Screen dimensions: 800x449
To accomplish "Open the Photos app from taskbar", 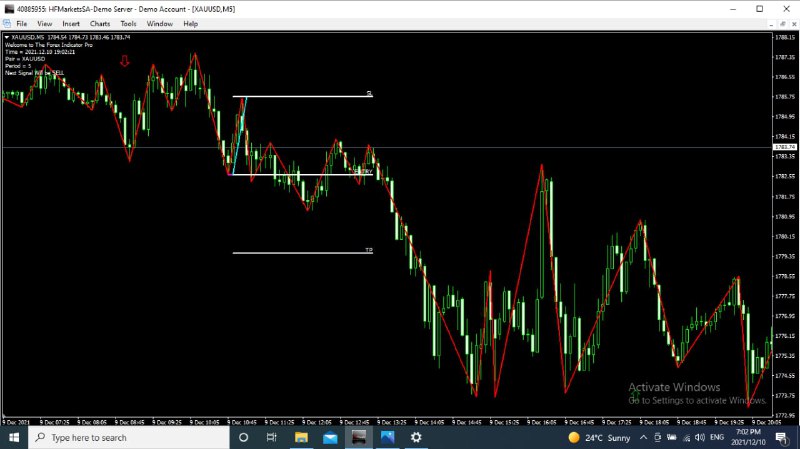I will coord(387,437).
